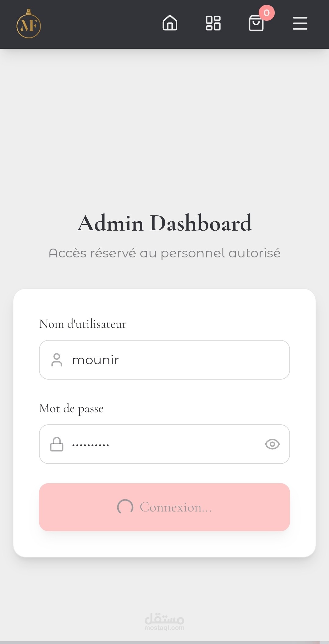Screen dimensions: 329x644
Task: Focus the username field containing mounir
Action: [x=177, y=360]
